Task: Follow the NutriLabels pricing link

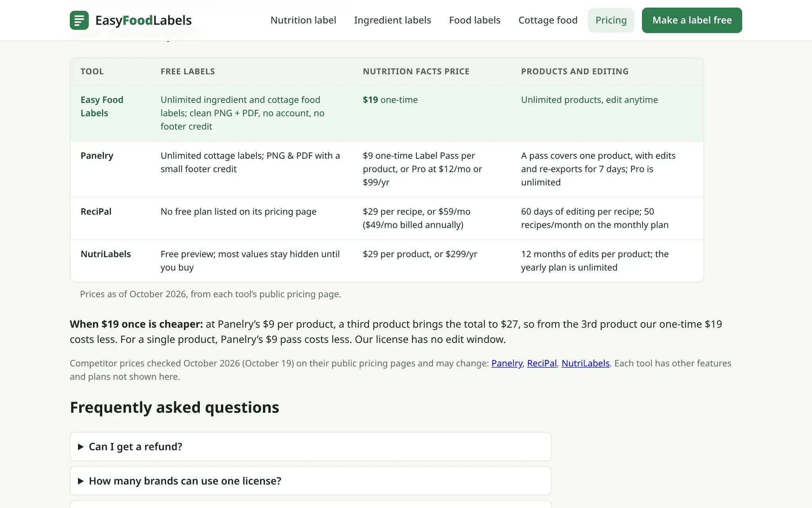Action: coord(585,363)
